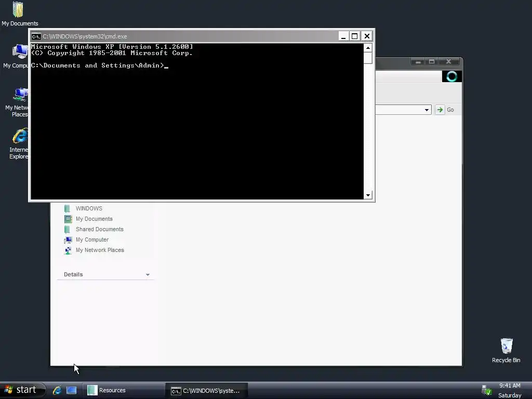
Task: Click the command prompt line in cmd window
Action: (x=99, y=65)
